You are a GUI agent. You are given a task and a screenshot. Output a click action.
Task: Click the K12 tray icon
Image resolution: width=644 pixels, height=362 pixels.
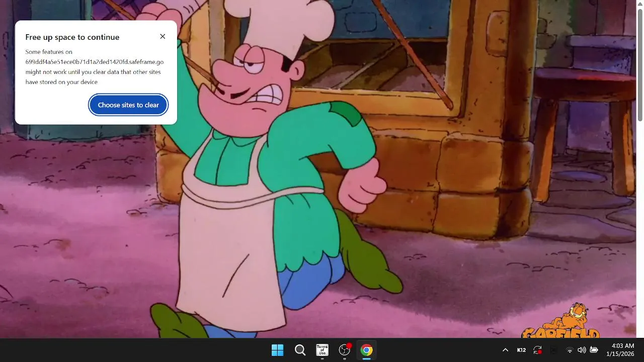coord(521,350)
